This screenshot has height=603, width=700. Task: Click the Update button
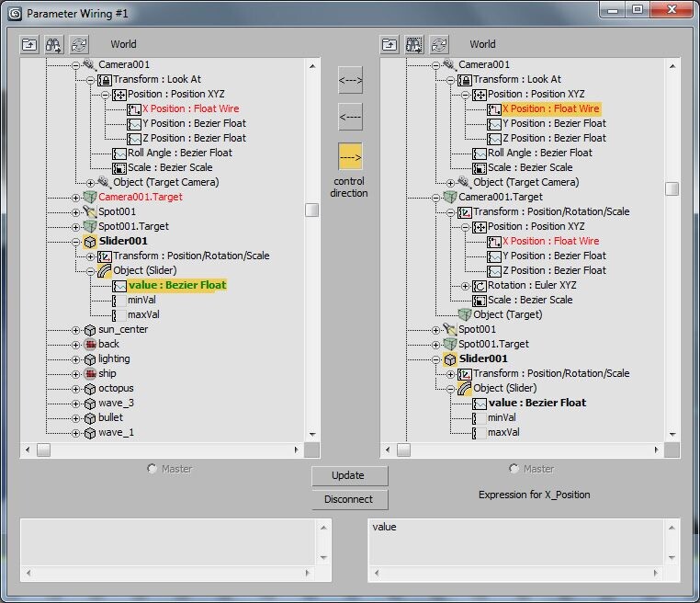[350, 476]
